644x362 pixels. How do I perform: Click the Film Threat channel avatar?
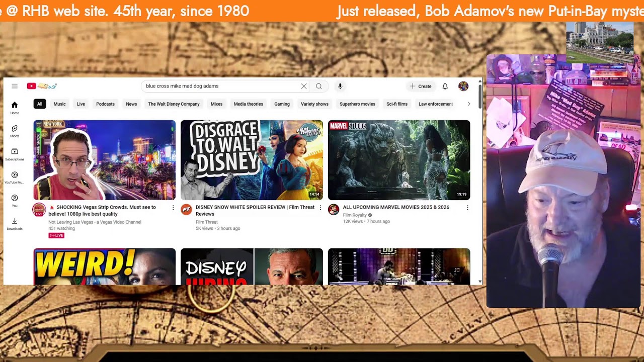point(187,210)
